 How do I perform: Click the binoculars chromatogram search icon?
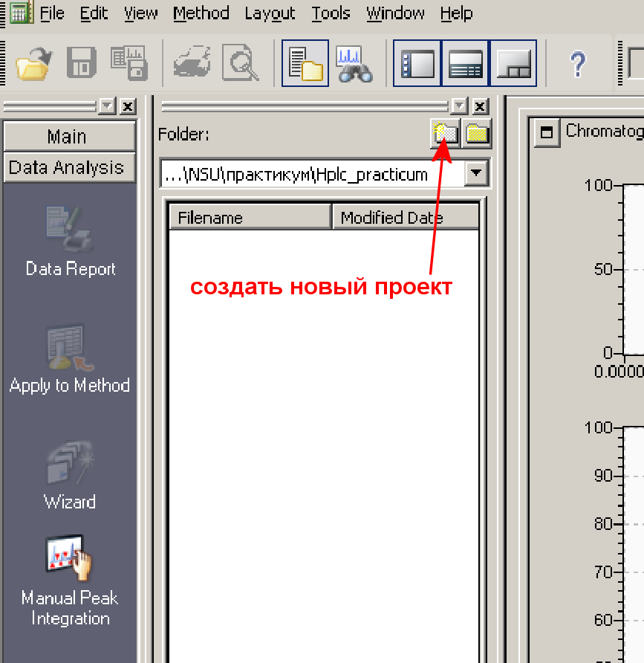coord(354,63)
